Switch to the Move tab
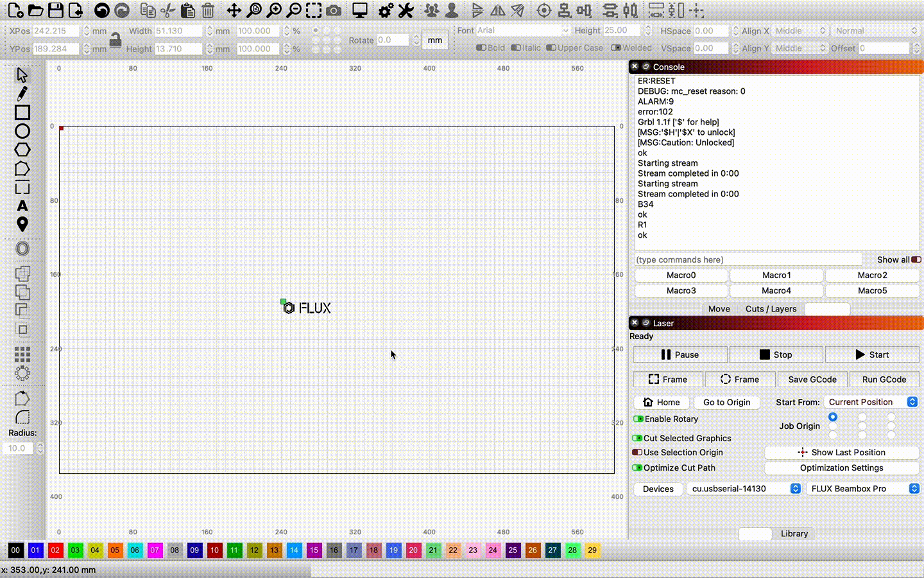This screenshot has height=578, width=924. tap(719, 309)
